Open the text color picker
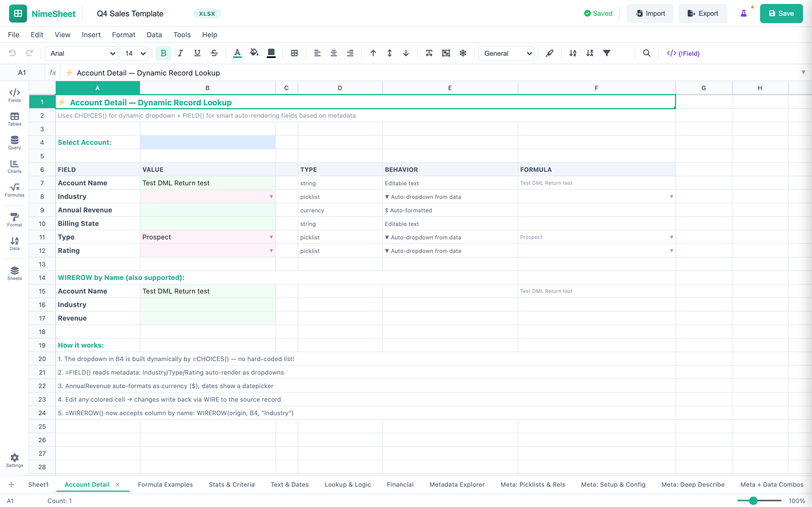The width and height of the screenshot is (812, 507). 237,53
